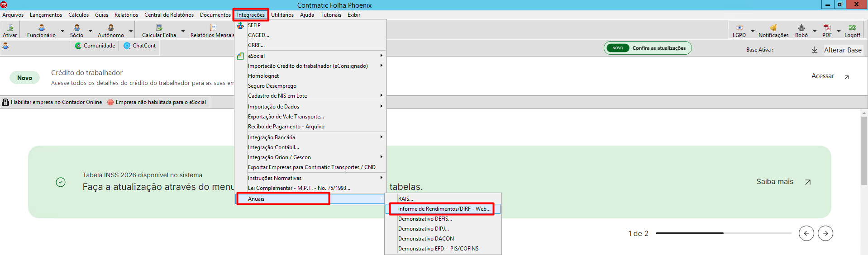Click the Alterar Base button
The height and width of the screenshot is (255, 868).
[x=843, y=50]
